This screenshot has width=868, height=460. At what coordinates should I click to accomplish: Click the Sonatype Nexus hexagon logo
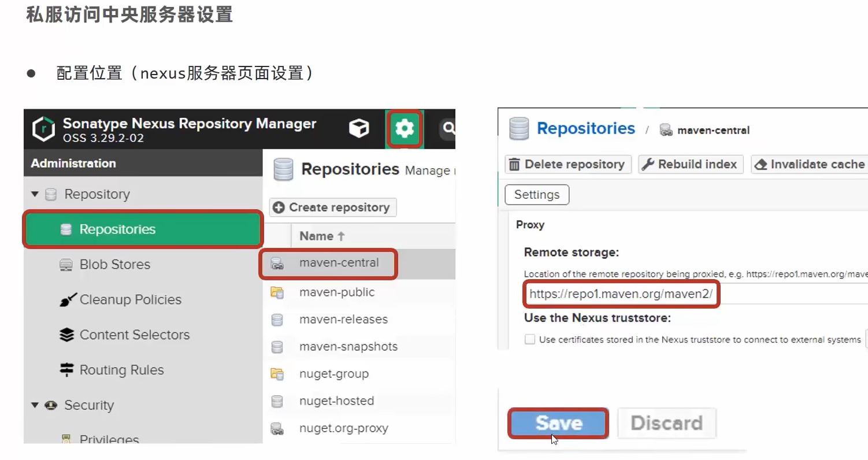click(43, 128)
